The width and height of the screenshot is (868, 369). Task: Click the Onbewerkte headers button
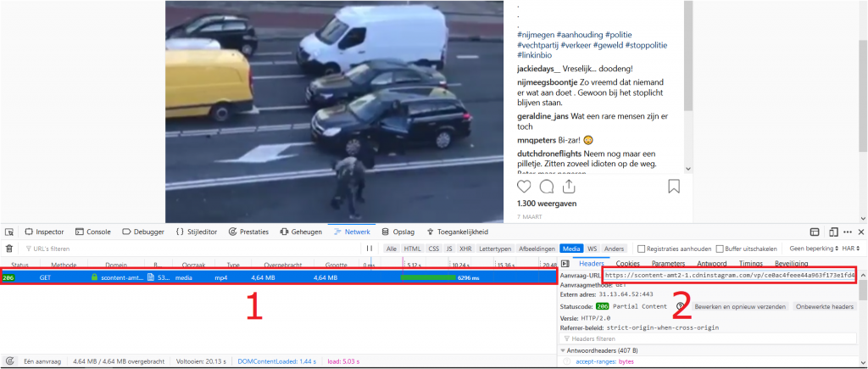pyautogui.click(x=824, y=306)
